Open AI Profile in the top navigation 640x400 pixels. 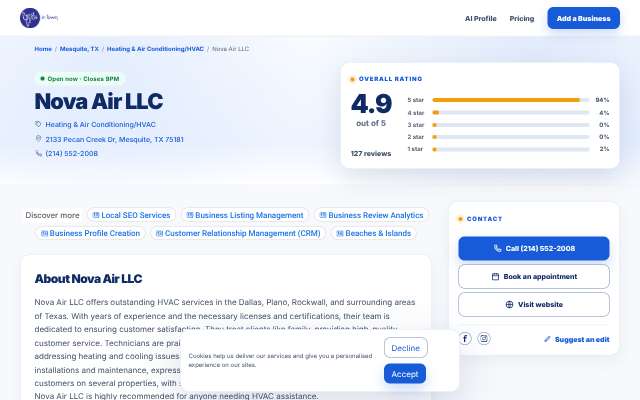[480, 18]
